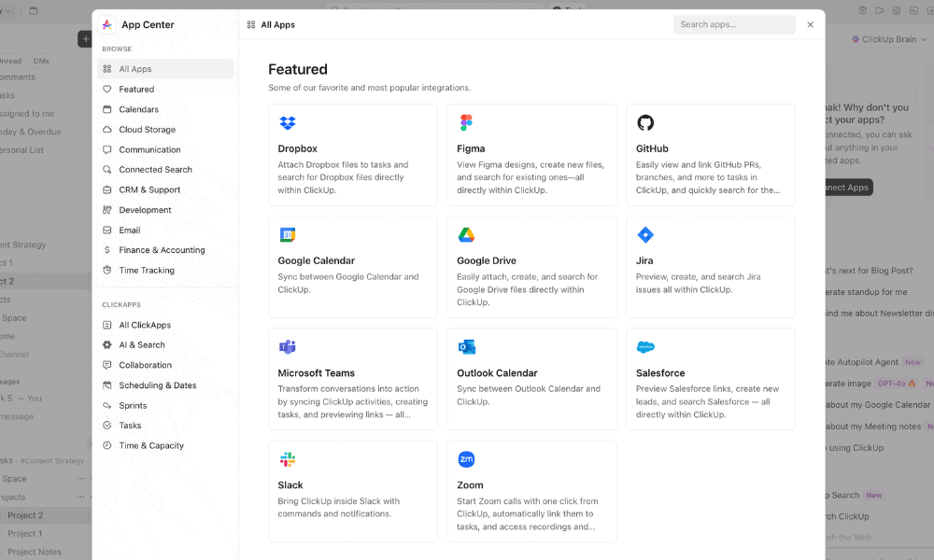
Task: Click the magnifier icon beside Connected Search
Action: 107,170
